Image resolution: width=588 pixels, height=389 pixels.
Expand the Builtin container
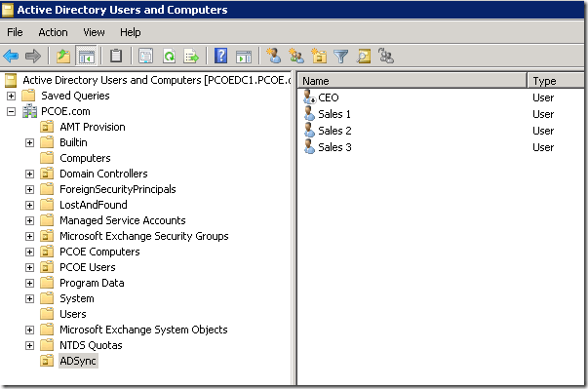(29, 142)
